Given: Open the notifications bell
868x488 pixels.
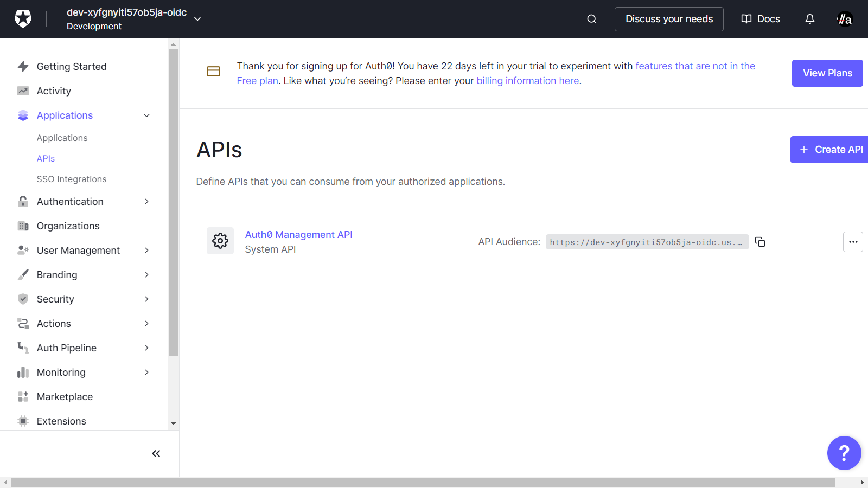Looking at the screenshot, I should pos(809,19).
